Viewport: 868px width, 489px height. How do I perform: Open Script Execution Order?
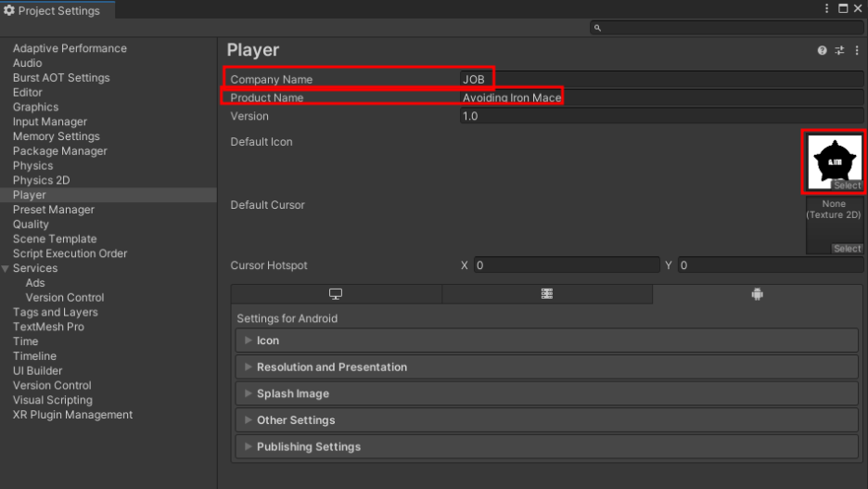70,253
